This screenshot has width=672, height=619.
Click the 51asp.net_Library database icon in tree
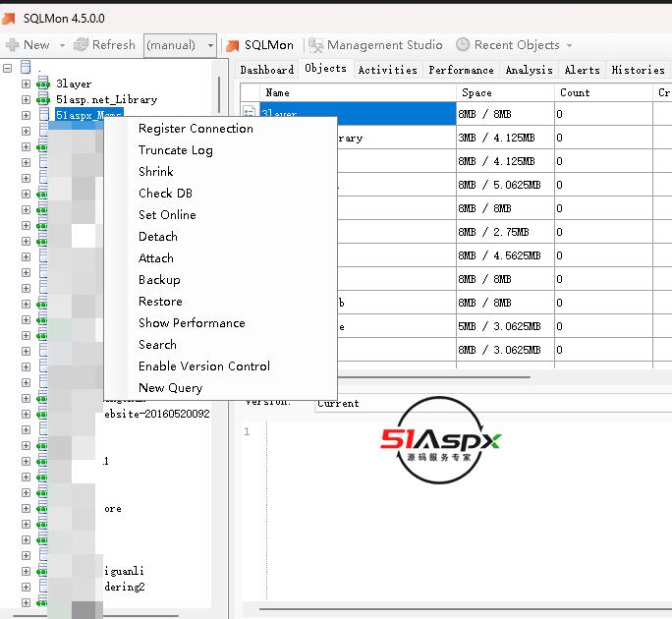[43, 100]
